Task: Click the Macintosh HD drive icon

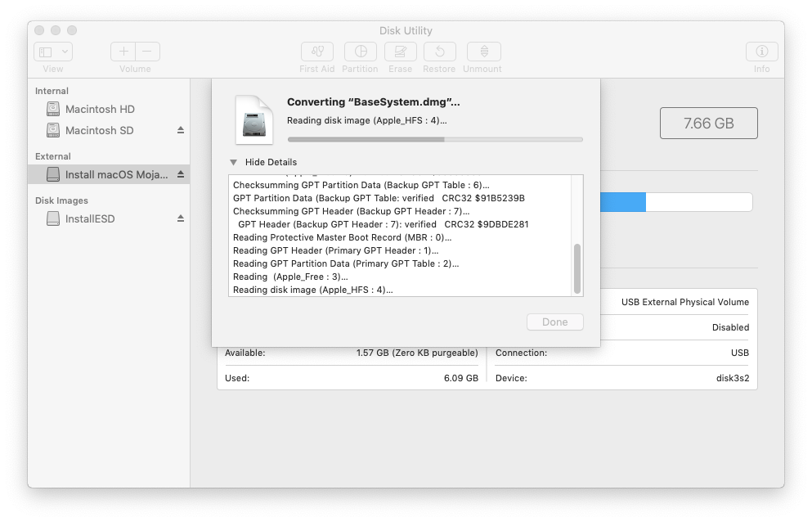Action: 53,109
